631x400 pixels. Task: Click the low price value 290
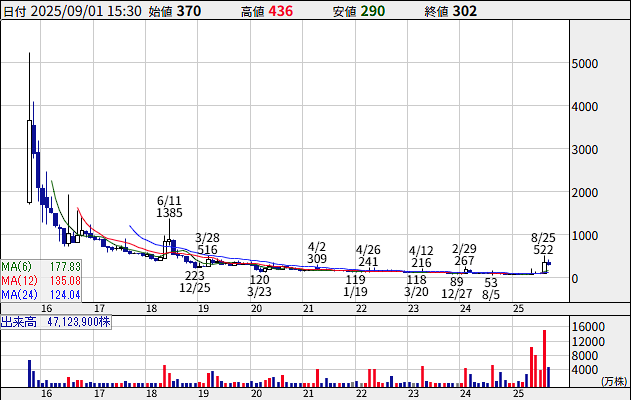tap(373, 11)
